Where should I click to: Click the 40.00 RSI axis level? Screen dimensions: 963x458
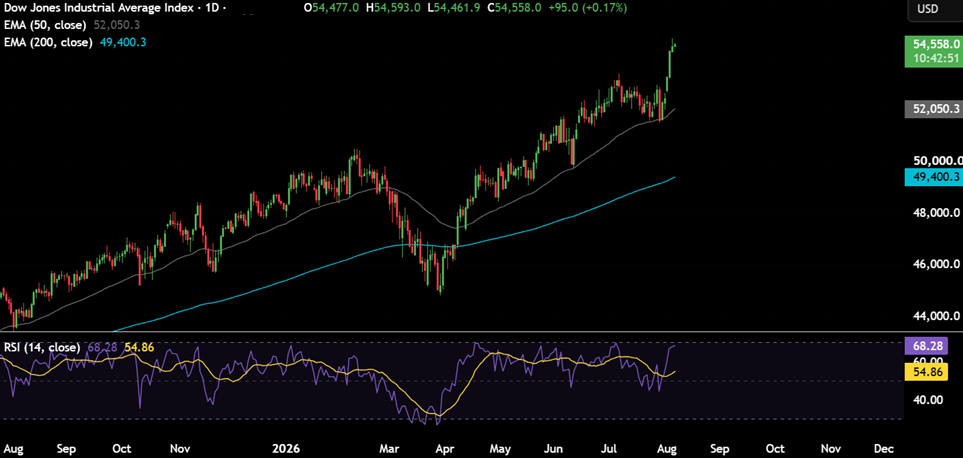coord(926,400)
